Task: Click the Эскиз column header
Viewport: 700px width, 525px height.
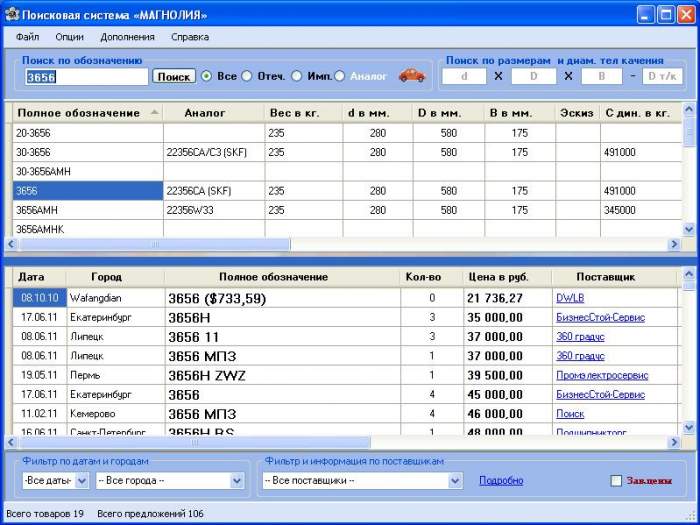Action: (x=578, y=113)
